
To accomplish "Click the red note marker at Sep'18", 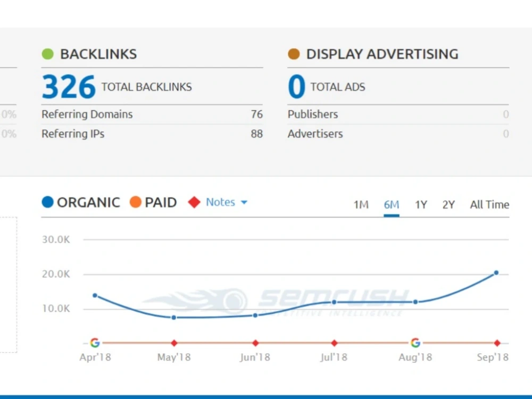I will 497,343.
